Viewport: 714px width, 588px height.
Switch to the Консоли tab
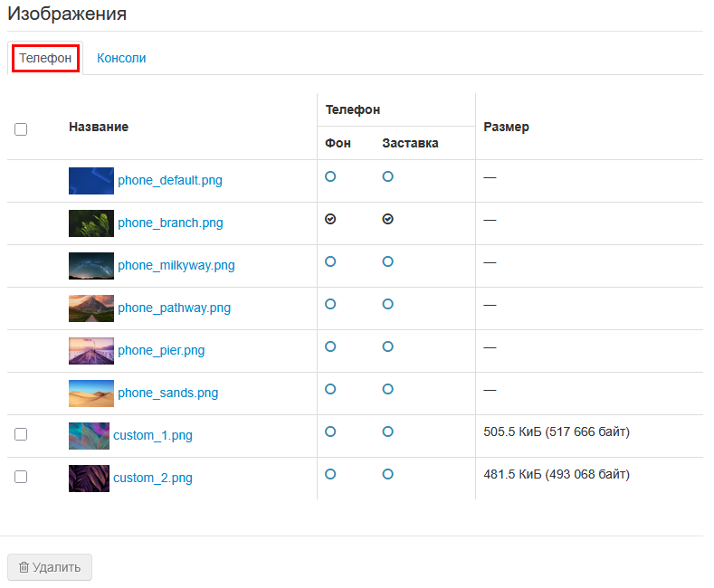click(x=121, y=58)
